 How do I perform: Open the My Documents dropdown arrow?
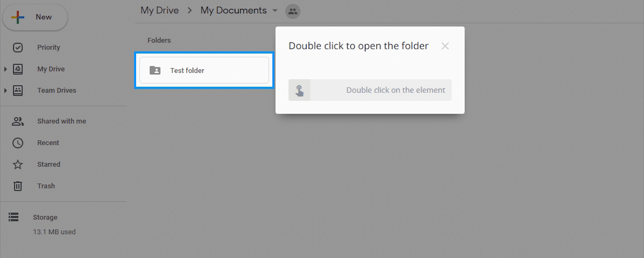click(x=275, y=11)
